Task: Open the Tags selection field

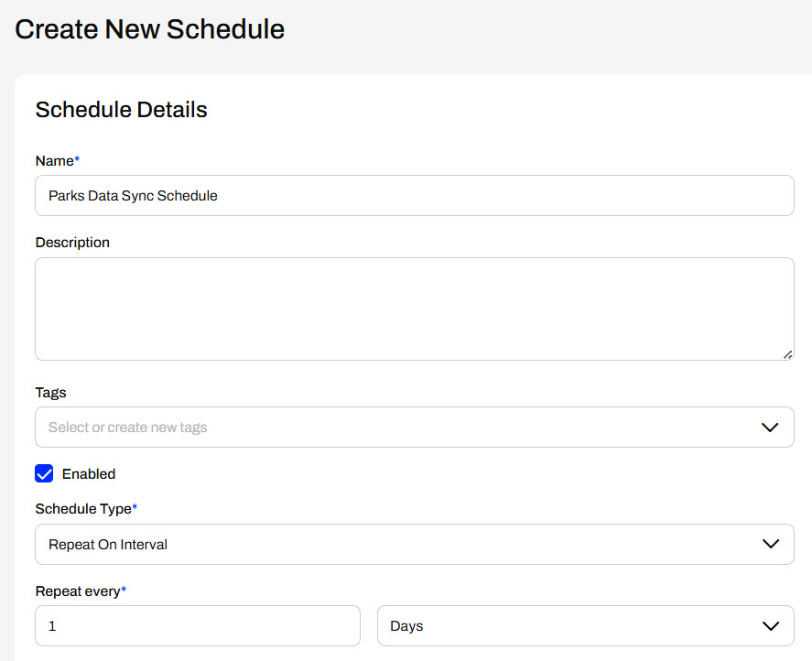Action: (x=415, y=427)
